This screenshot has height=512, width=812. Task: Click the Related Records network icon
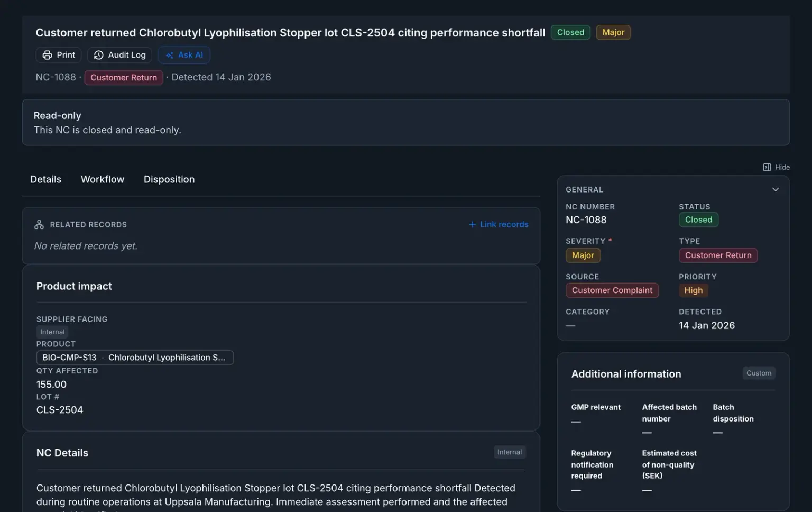point(39,225)
